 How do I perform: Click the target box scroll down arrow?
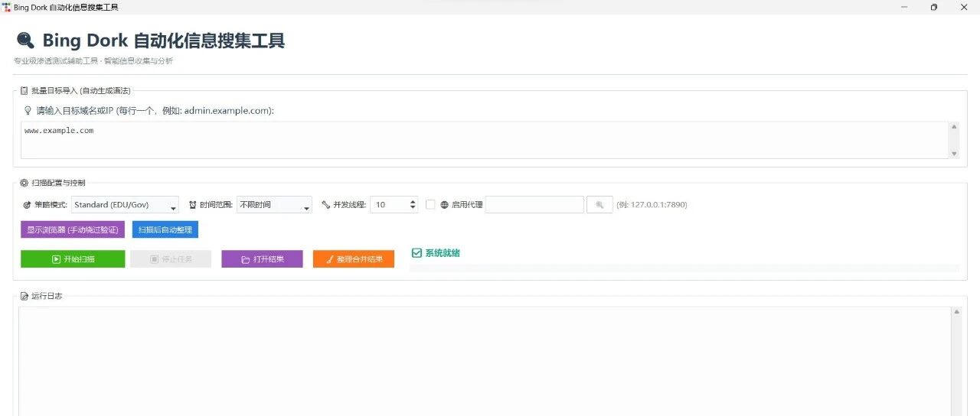954,154
